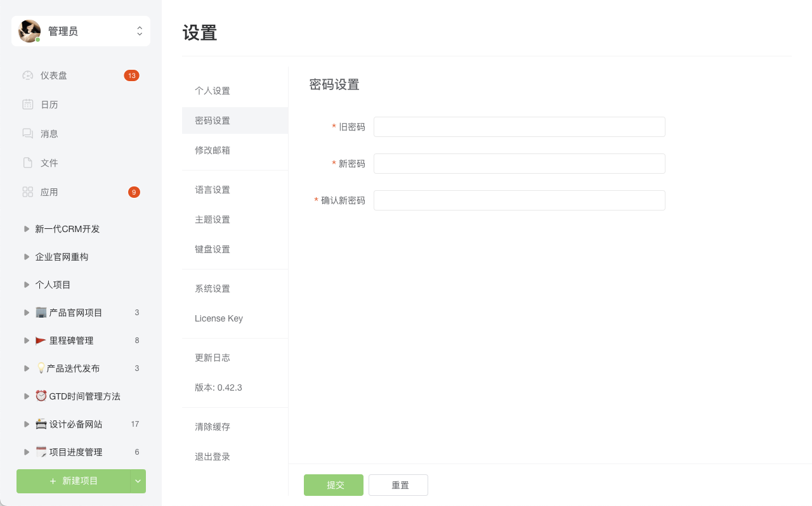Click the red 9 badge on 应用
This screenshot has width=812, height=506.
(134, 192)
